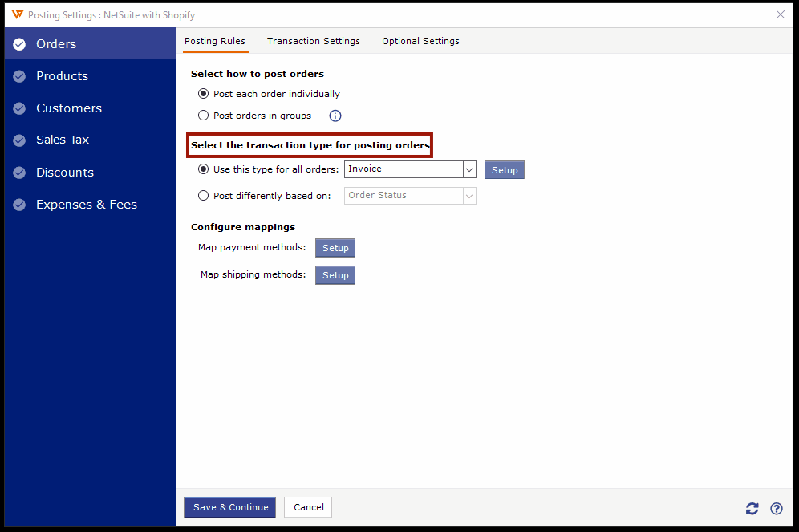This screenshot has width=799, height=532.
Task: Click the Expenses & Fees checkmark icon
Action: point(19,205)
